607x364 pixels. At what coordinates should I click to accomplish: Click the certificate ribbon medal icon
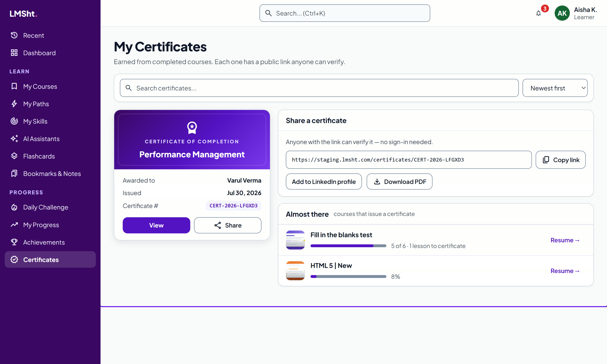(192, 128)
